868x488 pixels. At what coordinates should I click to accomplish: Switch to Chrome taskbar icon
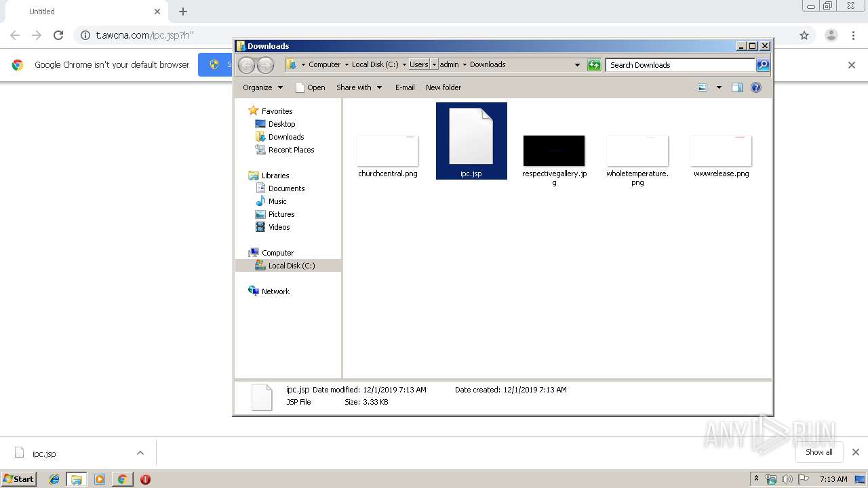(122, 479)
